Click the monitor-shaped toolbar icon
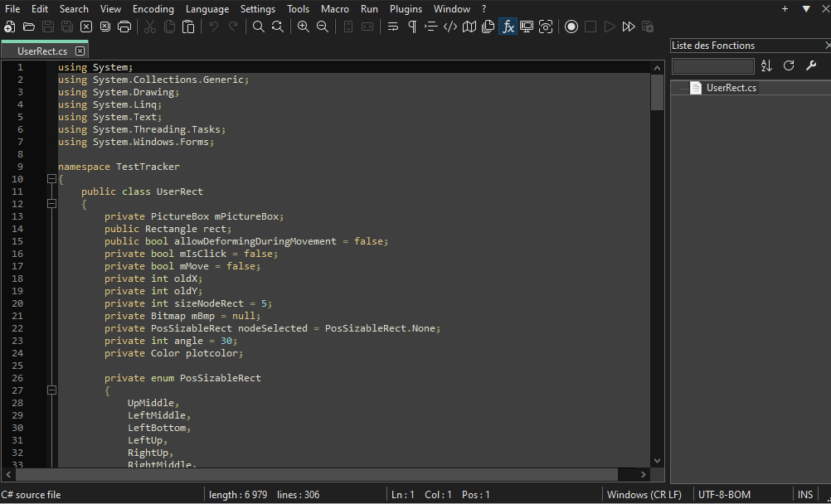Viewport: 831px width, 504px height. (527, 27)
